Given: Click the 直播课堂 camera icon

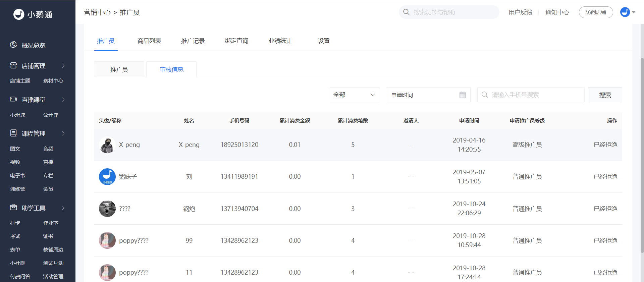Looking at the screenshot, I should tap(13, 99).
